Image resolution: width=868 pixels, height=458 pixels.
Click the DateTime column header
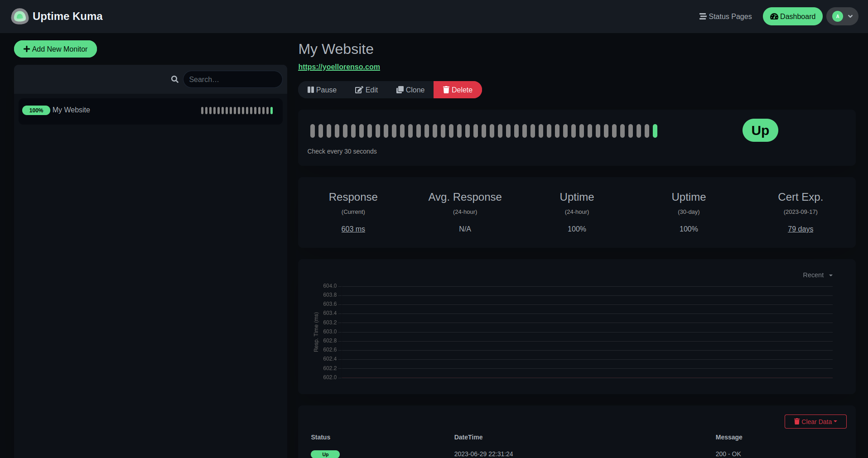(x=468, y=437)
